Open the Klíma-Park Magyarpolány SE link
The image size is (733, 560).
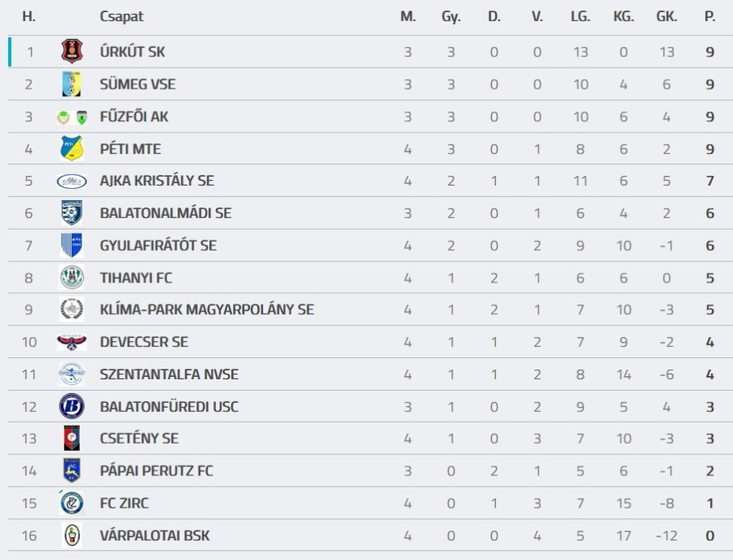[x=206, y=309]
